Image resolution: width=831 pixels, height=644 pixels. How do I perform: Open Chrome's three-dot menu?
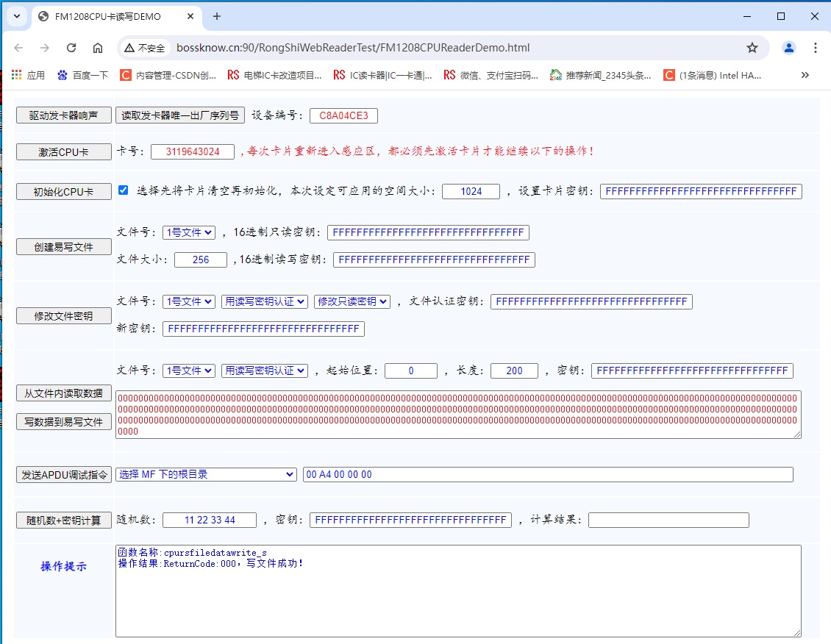point(816,48)
